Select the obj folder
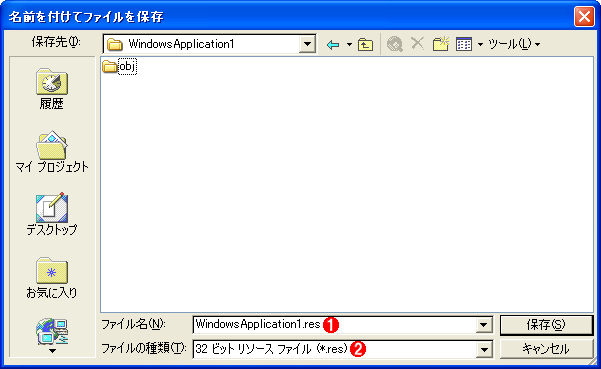This screenshot has height=369, width=601. (x=120, y=67)
